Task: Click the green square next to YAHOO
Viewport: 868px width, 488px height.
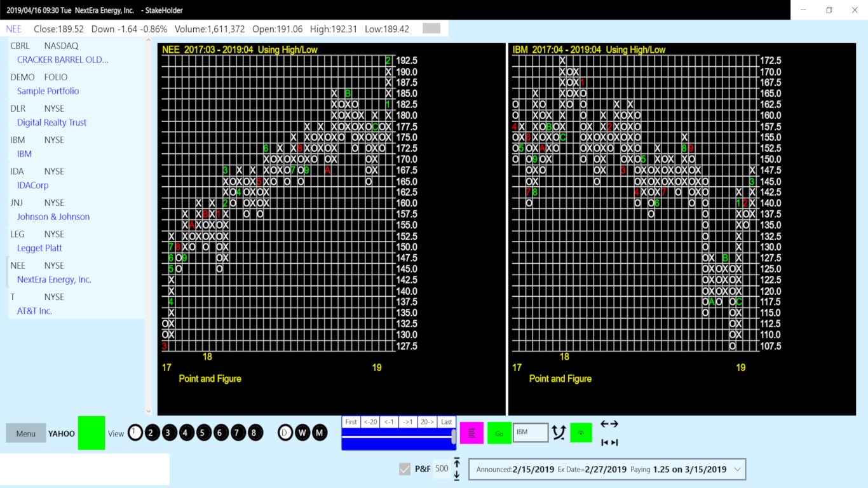Action: click(x=92, y=433)
